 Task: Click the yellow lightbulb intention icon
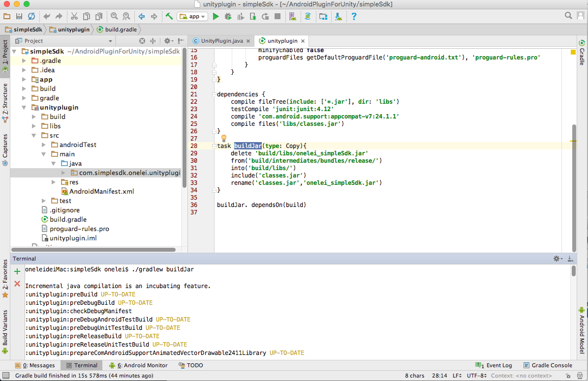[223, 138]
